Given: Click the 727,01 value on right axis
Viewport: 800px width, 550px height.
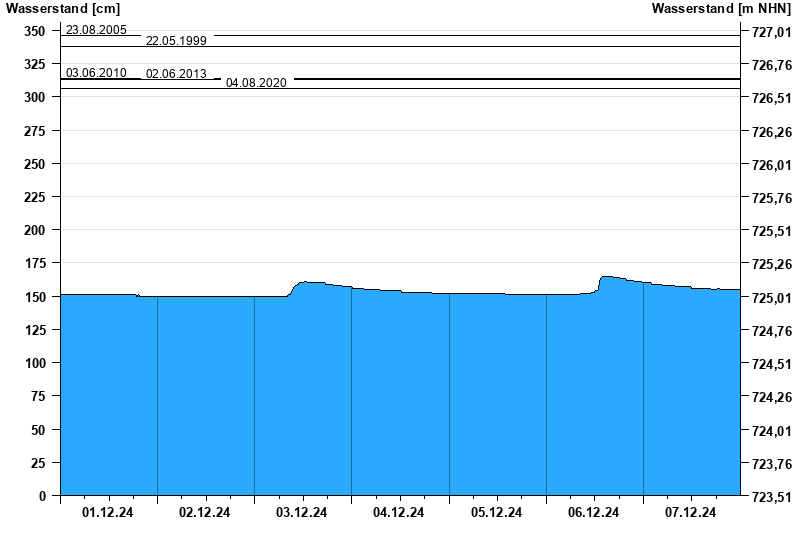Looking at the screenshot, I should coord(770,32).
